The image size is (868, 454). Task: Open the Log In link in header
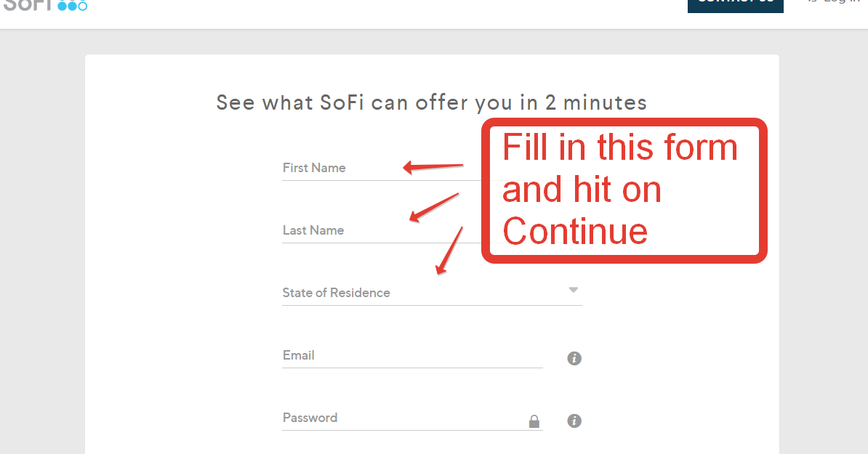pyautogui.click(x=841, y=1)
